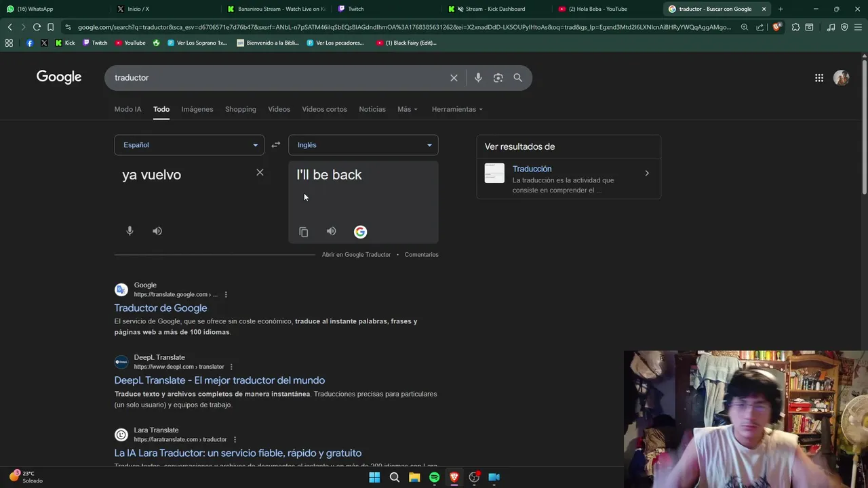This screenshot has width=868, height=488.
Task: Open the weather widget 23°C Soleado
Action: click(x=27, y=477)
